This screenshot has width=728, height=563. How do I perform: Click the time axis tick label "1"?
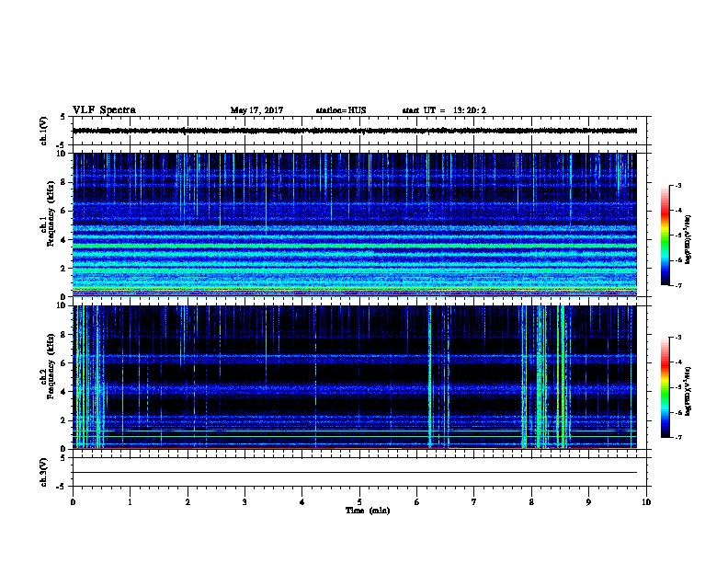pyautogui.click(x=131, y=502)
